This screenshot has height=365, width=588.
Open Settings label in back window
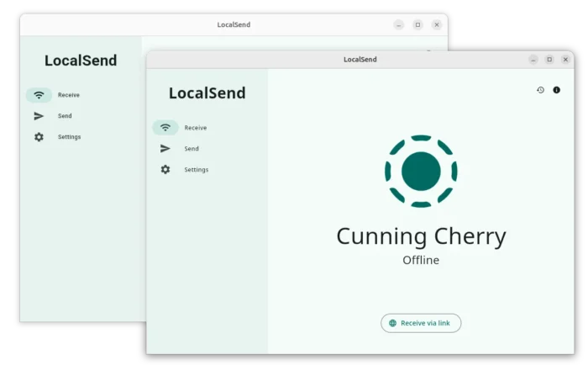tap(69, 137)
